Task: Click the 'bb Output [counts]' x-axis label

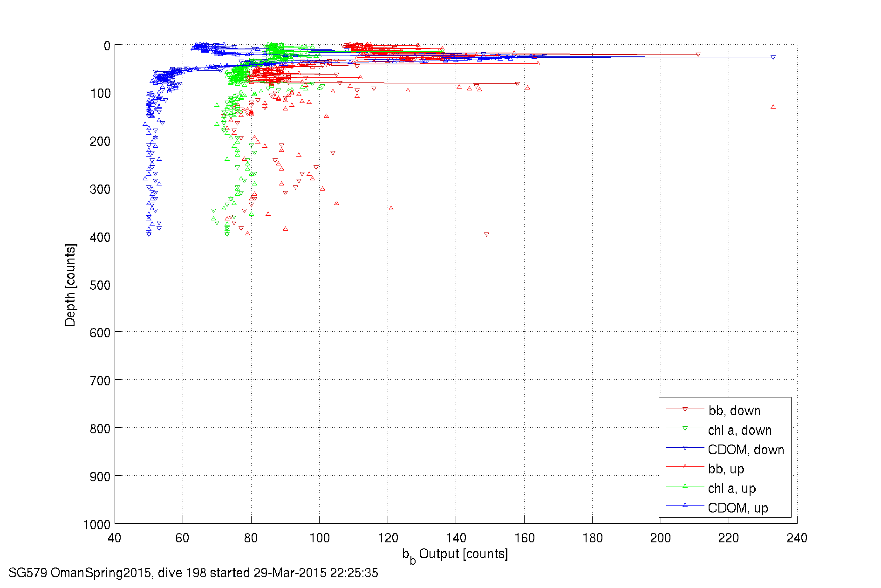Action: [x=455, y=555]
